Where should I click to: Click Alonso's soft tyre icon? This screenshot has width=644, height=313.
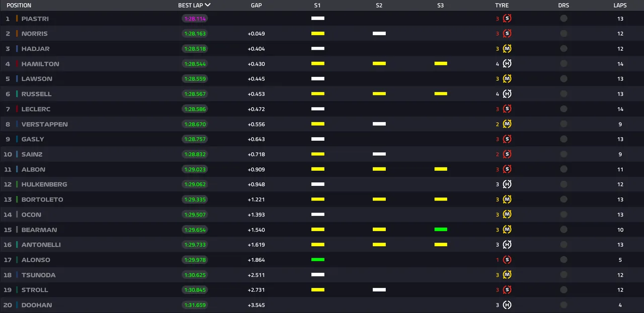507,260
